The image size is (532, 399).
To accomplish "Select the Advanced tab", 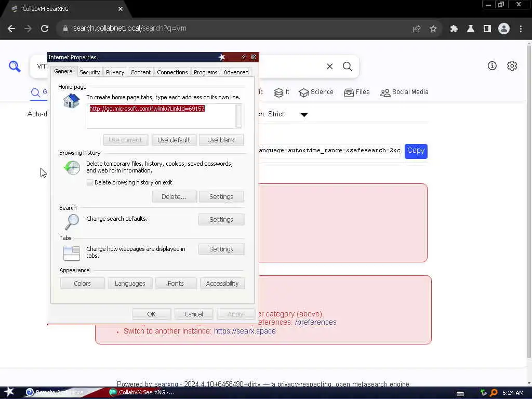I will tap(236, 72).
